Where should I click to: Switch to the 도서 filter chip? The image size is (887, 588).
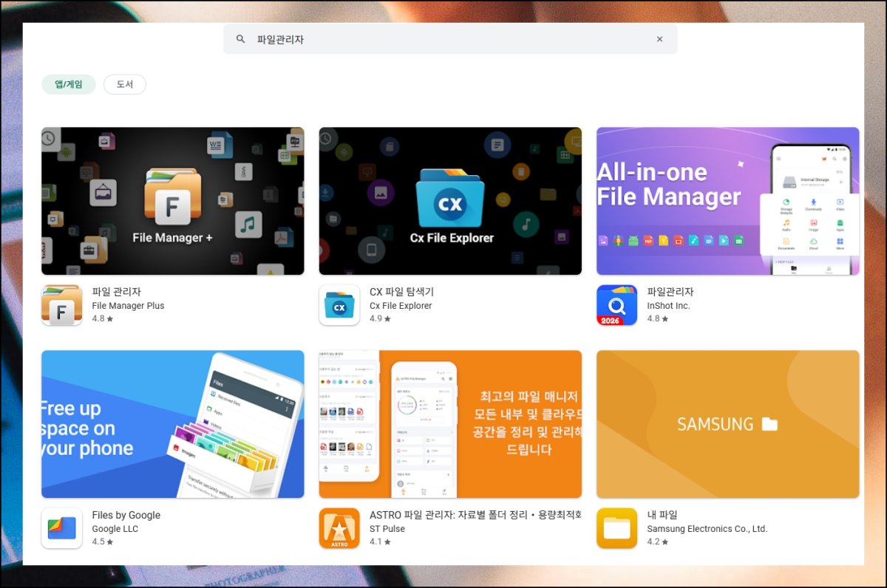pyautogui.click(x=125, y=84)
